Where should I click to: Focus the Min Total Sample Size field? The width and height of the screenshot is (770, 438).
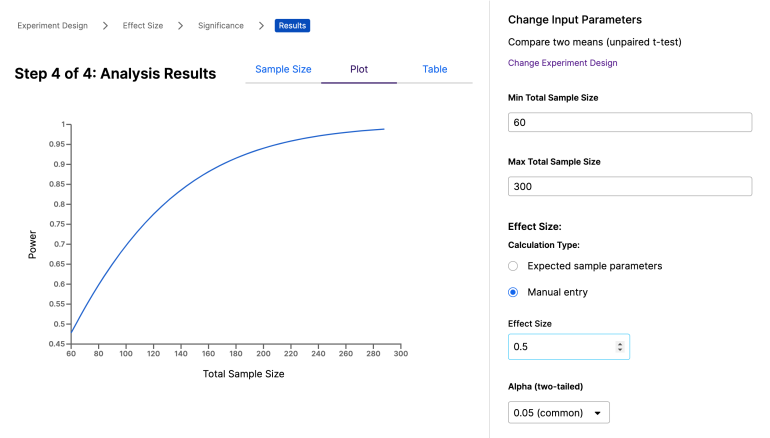(x=629, y=122)
